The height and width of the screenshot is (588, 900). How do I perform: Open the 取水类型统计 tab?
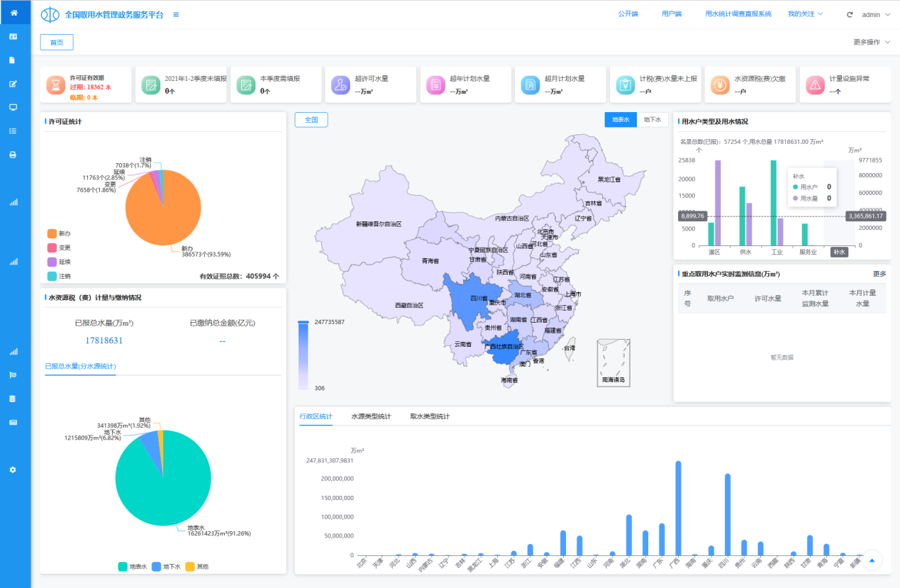point(430,416)
